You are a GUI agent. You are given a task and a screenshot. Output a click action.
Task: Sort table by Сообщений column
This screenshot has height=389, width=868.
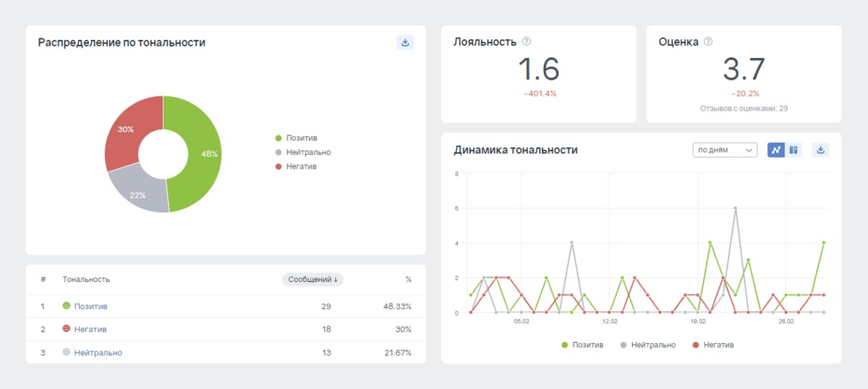(313, 279)
